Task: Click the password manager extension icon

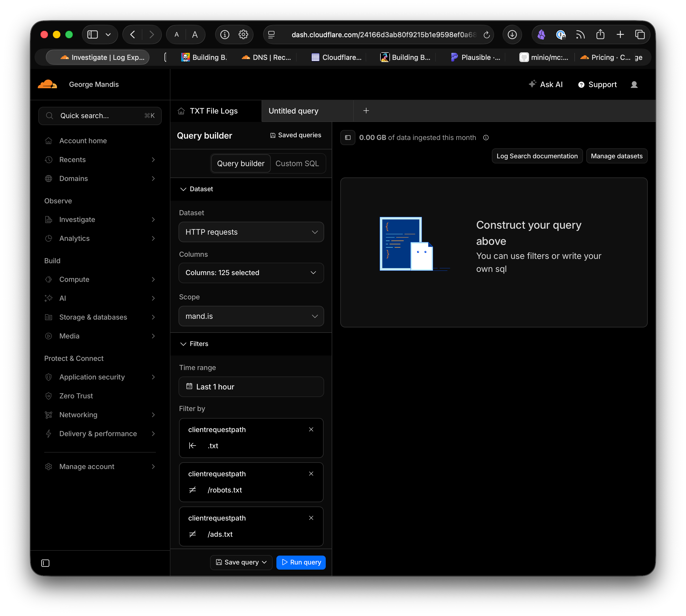Action: click(560, 35)
